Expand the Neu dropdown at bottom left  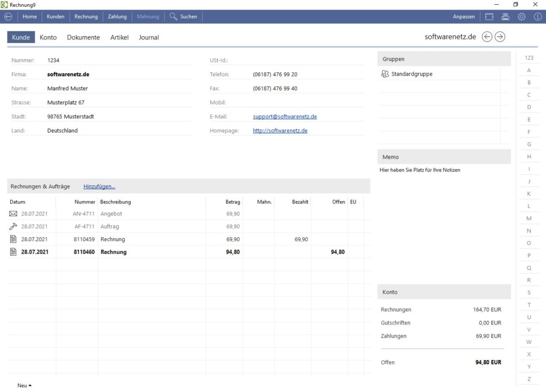coord(25,386)
